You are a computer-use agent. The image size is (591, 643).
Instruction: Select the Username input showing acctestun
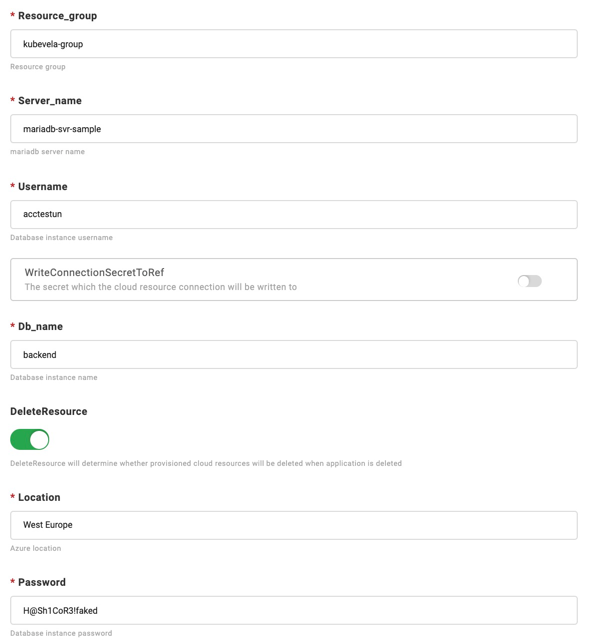294,214
